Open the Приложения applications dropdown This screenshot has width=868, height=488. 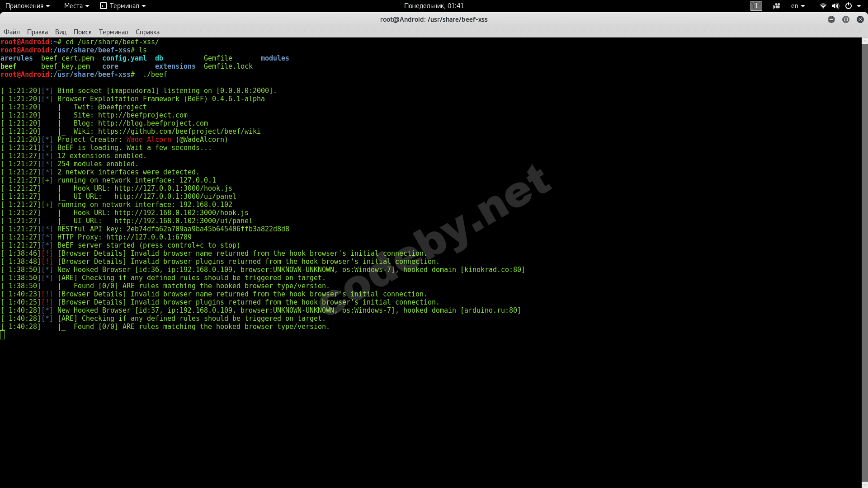28,6
